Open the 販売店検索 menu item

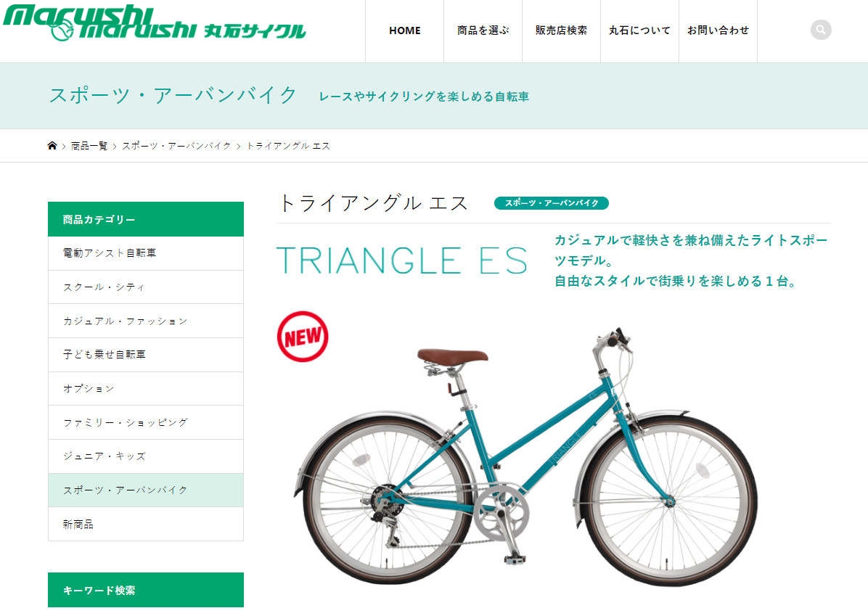click(x=561, y=31)
